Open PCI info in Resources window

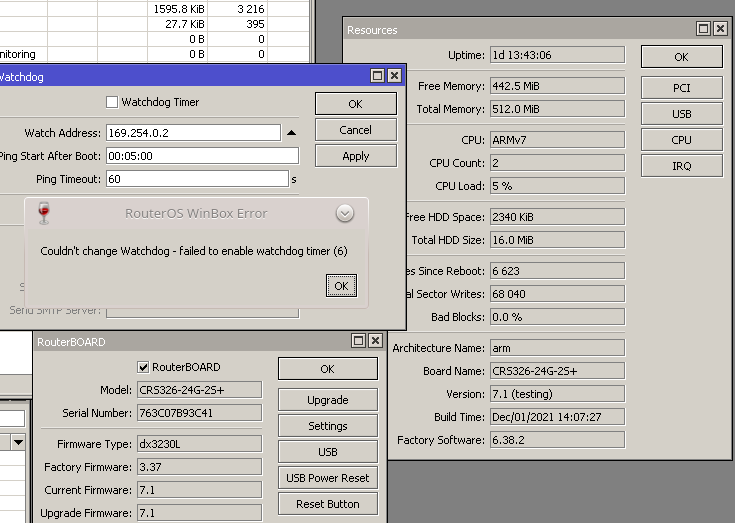point(682,88)
